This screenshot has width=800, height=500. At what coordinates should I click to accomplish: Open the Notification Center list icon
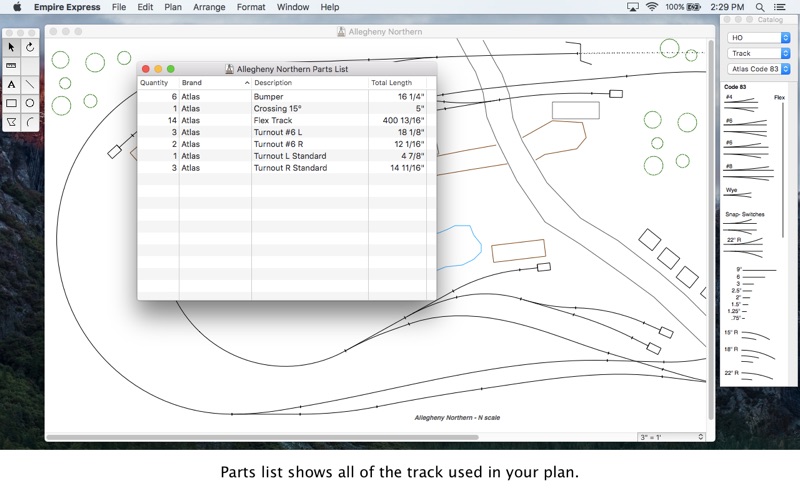pyautogui.click(x=780, y=7)
